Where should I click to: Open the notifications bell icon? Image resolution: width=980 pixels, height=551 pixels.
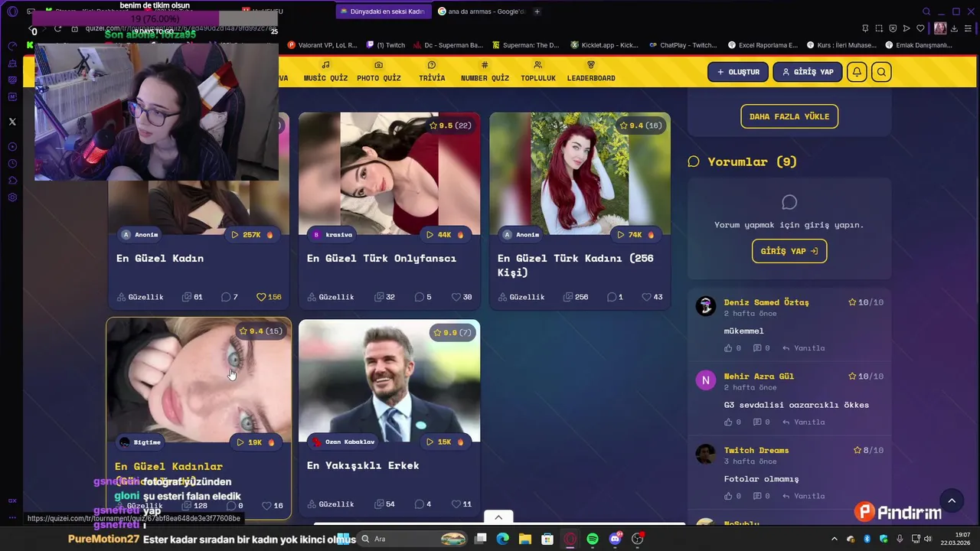857,72
